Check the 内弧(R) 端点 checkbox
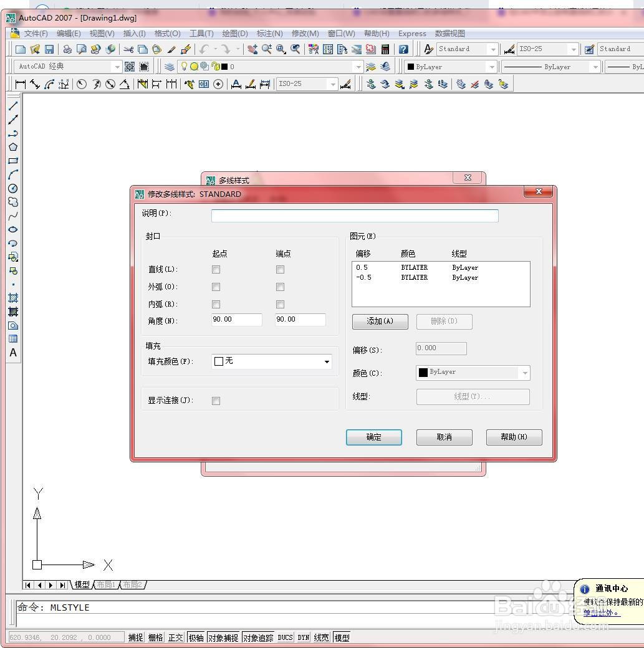The height and width of the screenshot is (648, 644). point(280,304)
